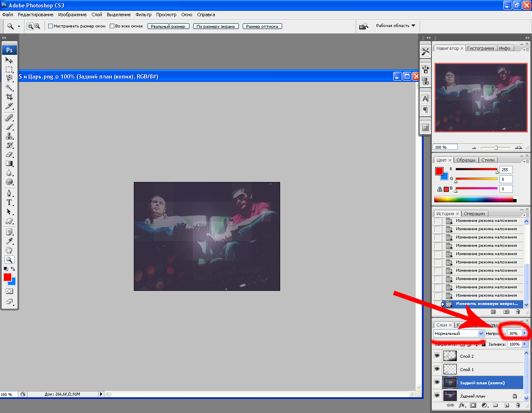
Task: Select the Crop tool
Action: [x=9, y=97]
